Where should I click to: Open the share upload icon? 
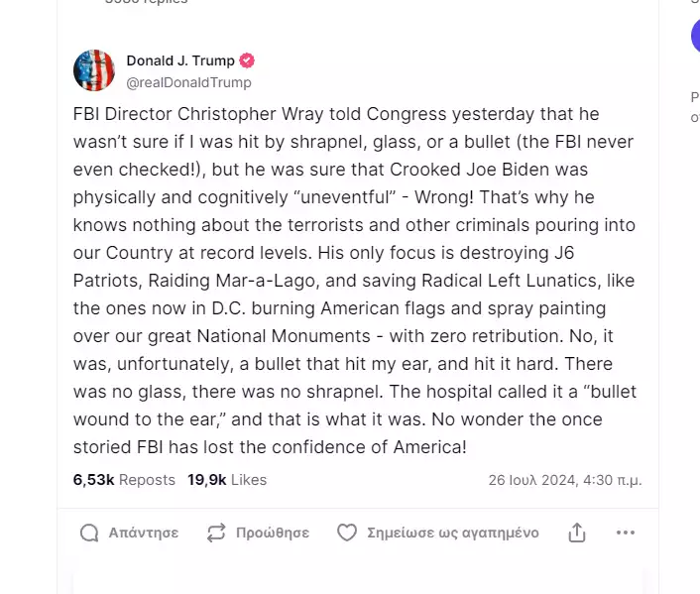click(x=577, y=533)
